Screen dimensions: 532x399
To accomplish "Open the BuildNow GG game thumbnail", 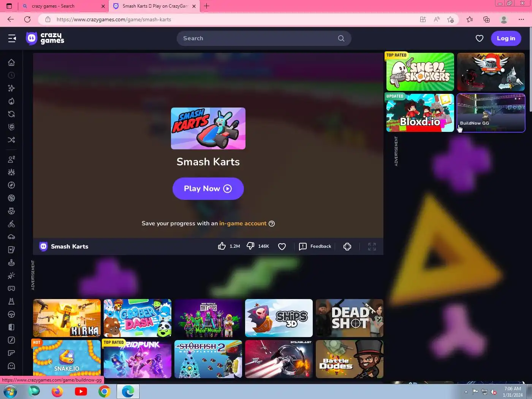I will click(491, 113).
